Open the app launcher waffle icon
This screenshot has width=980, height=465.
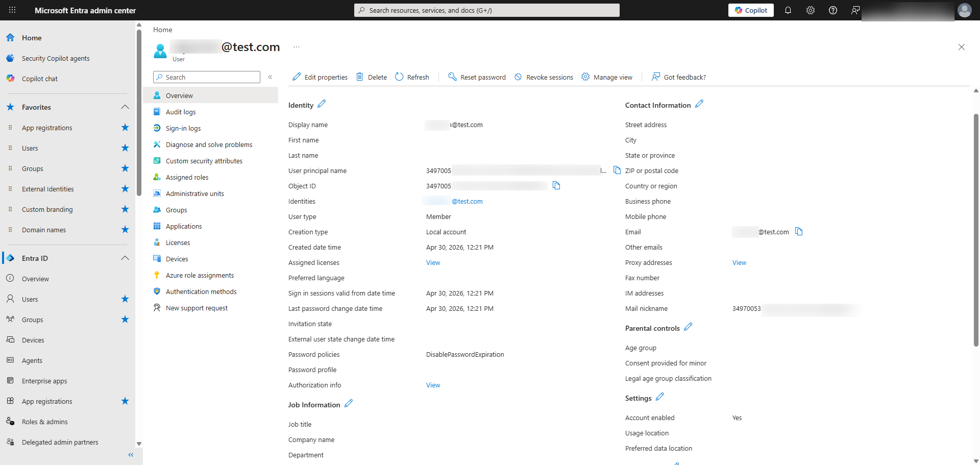12,10
